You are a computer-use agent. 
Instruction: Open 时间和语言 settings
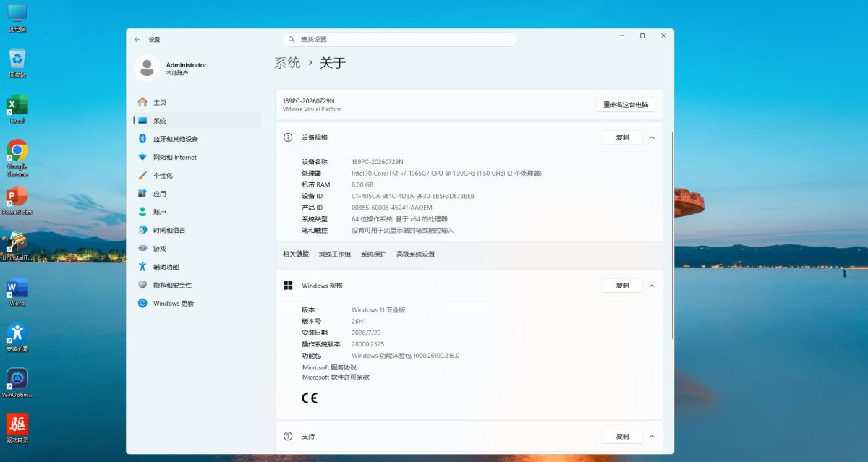coord(197,230)
